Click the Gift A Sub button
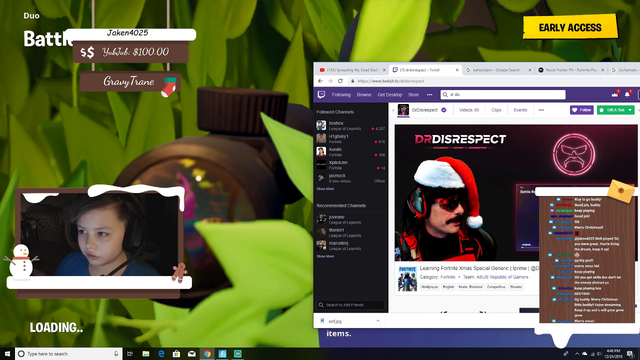Viewport: 640px width, 360px height. click(612, 110)
